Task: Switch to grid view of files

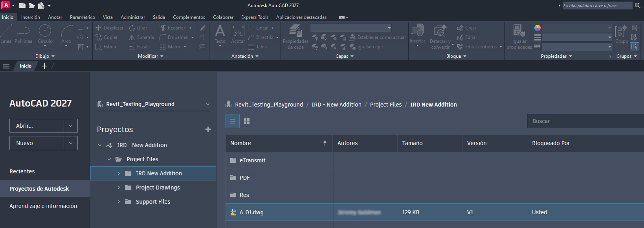Action: pyautogui.click(x=247, y=121)
